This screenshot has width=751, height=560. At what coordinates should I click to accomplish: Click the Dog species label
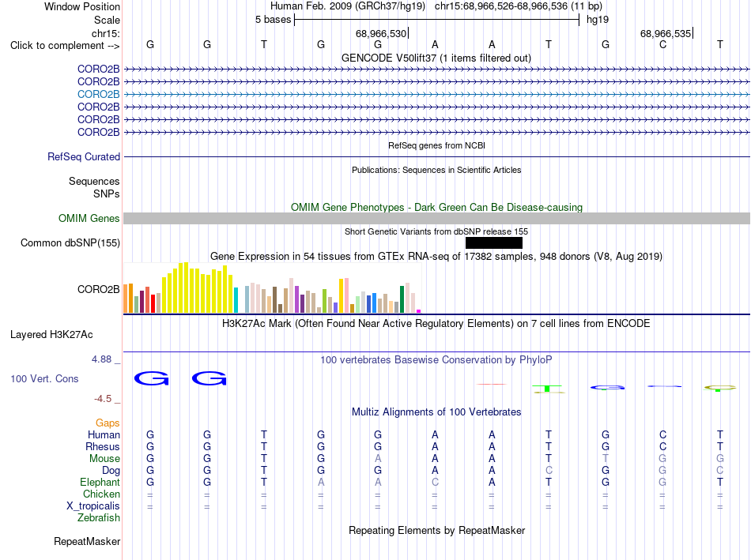[x=111, y=471]
